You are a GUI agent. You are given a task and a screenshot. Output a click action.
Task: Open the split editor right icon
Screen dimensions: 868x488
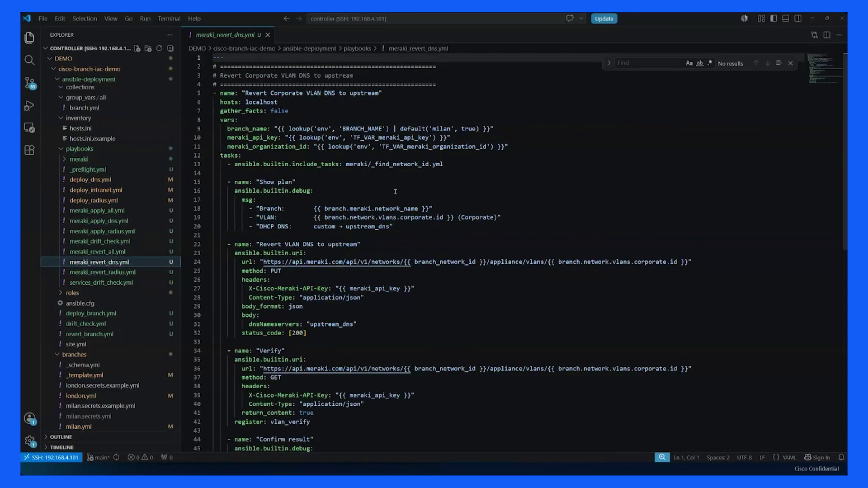coord(827,35)
